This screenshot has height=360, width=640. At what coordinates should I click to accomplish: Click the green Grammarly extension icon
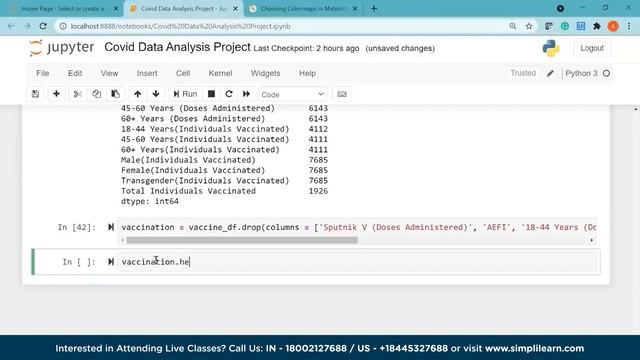(565, 26)
